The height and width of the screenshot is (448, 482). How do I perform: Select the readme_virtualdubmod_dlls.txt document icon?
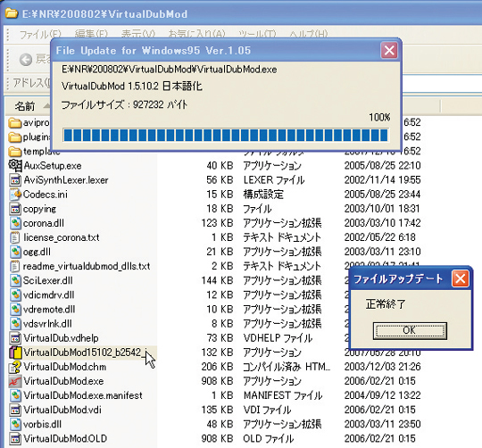(x=15, y=266)
